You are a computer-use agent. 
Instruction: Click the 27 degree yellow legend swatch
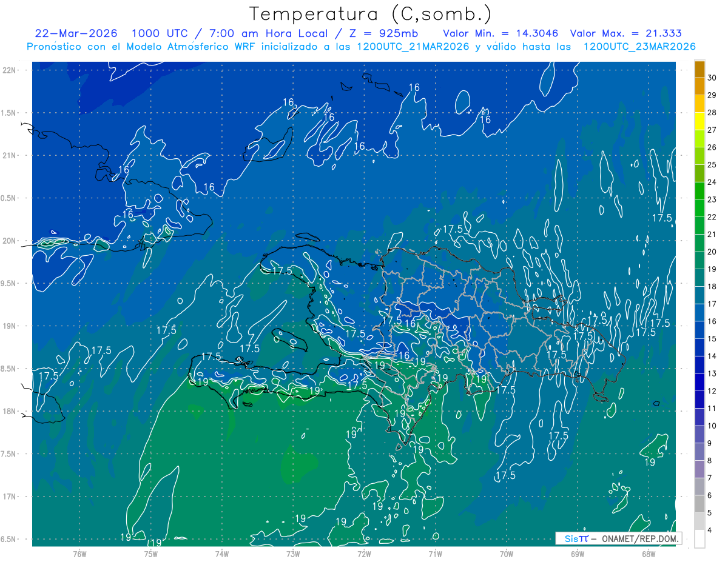click(699, 121)
